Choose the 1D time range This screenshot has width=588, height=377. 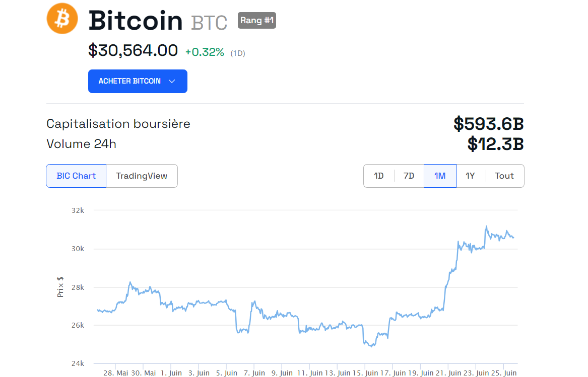(x=379, y=176)
